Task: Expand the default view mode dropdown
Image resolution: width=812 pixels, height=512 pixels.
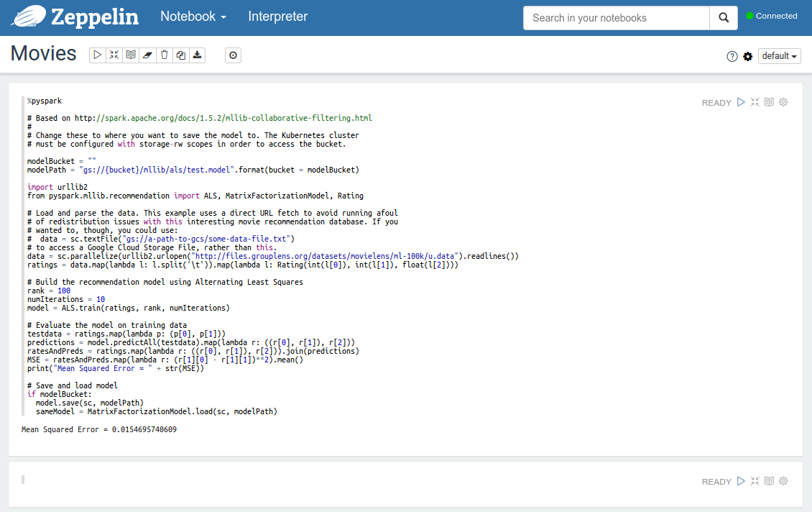Action: click(780, 56)
